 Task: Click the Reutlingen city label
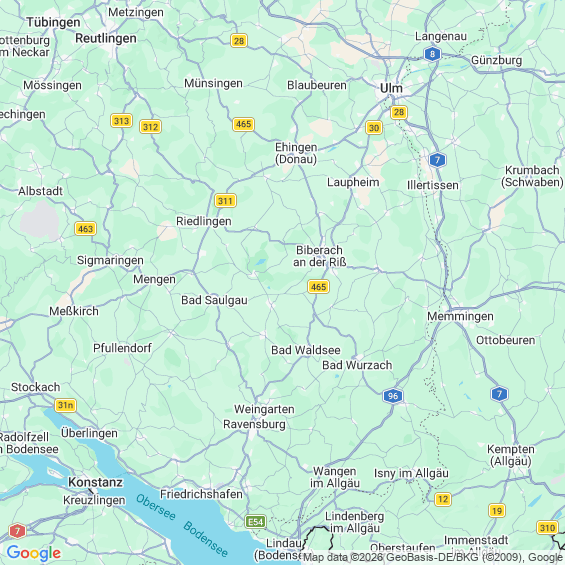pyautogui.click(x=106, y=38)
